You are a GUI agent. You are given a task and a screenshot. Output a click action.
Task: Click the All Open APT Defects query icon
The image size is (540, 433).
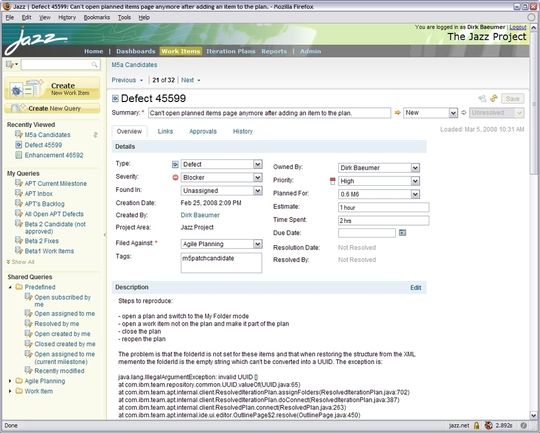(19, 213)
